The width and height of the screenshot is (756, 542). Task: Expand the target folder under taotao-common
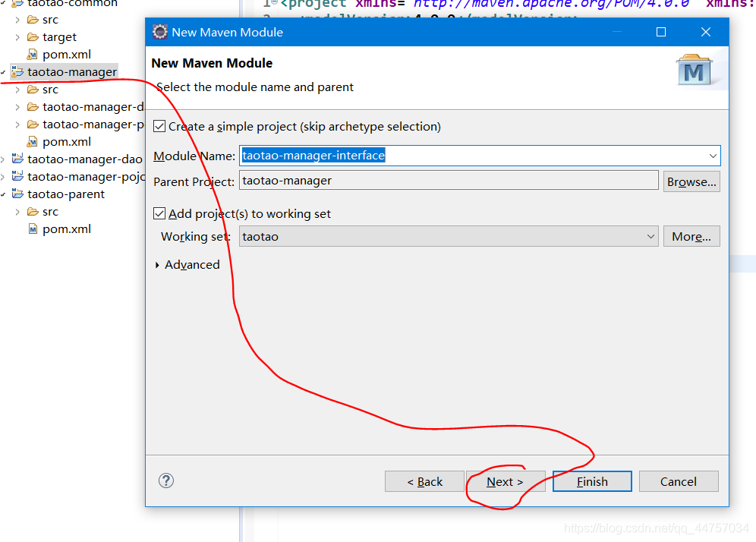tap(17, 37)
